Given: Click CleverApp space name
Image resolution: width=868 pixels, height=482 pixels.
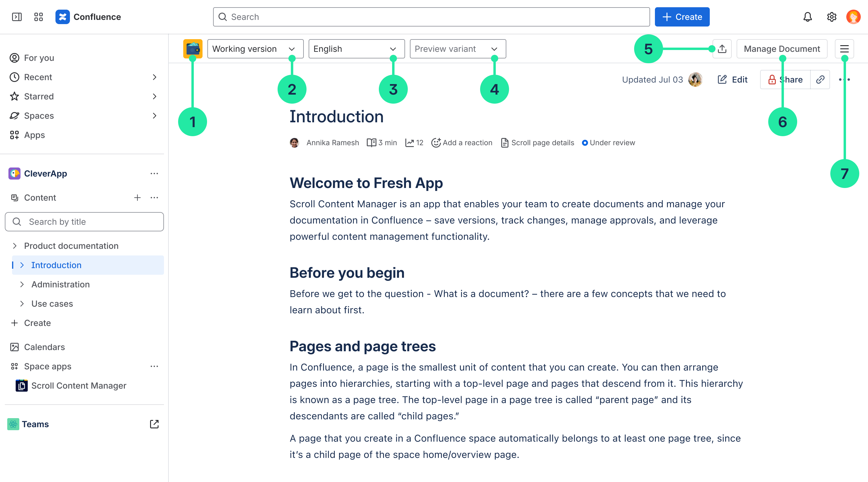Looking at the screenshot, I should coord(46,174).
